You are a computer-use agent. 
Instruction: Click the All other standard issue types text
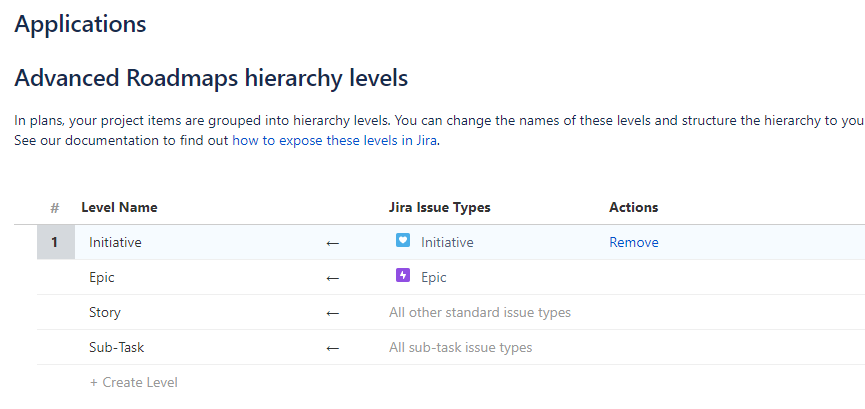(x=480, y=312)
